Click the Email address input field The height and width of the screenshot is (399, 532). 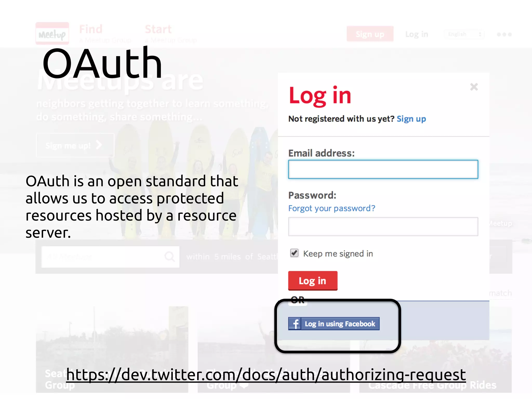point(383,169)
